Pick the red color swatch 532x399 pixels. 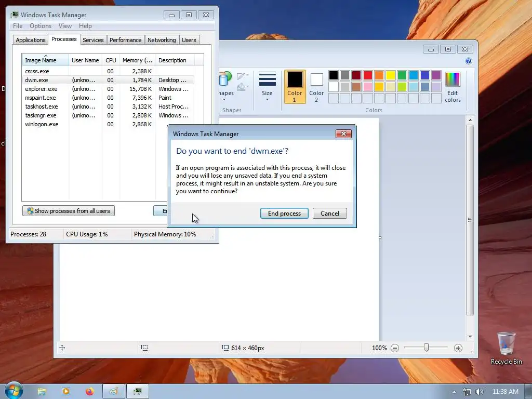(x=368, y=75)
